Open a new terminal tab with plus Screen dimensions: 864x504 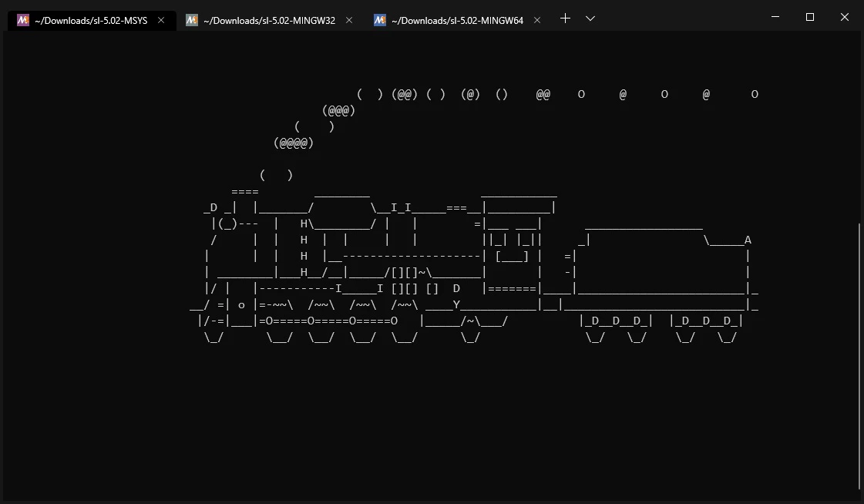(x=565, y=18)
